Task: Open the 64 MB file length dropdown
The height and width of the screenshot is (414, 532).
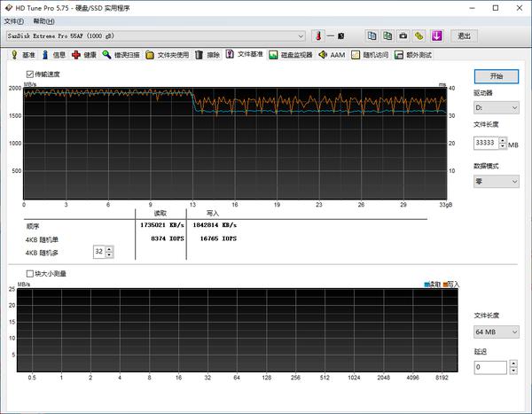Action: (496, 332)
